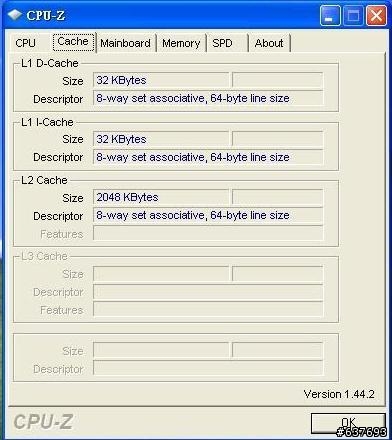The width and height of the screenshot is (392, 440).
Task: Click the L1 D-Cache size field 32 KBytes
Action: (161, 80)
